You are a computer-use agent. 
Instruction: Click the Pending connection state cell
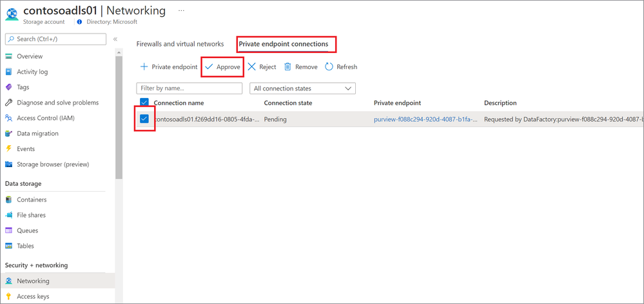tap(275, 119)
